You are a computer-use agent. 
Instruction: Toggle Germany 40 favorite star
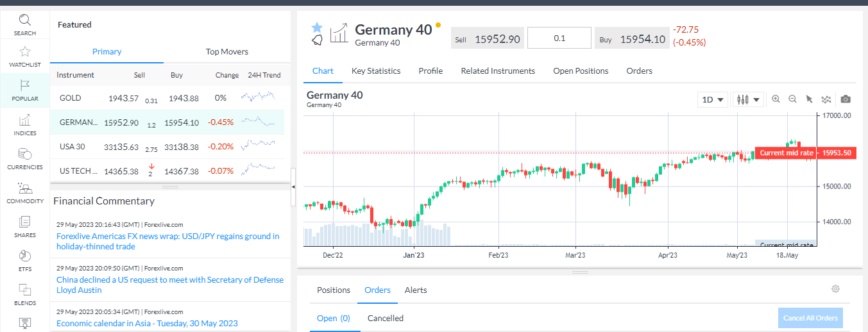316,27
